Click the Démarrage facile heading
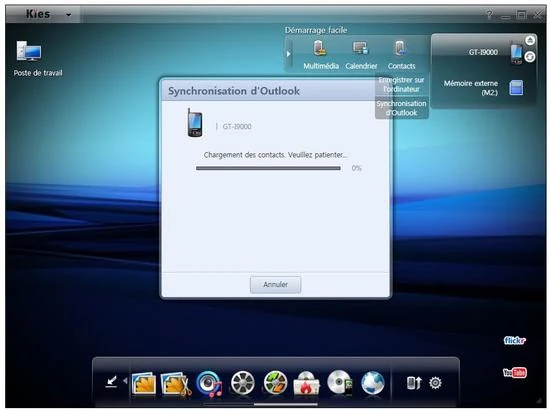The height and width of the screenshot is (411, 550). coord(316,30)
